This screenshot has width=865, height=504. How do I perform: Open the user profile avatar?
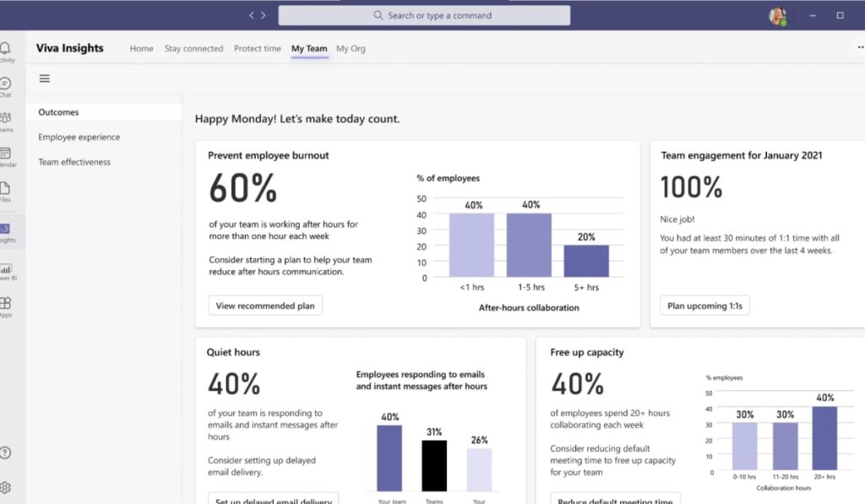coord(778,16)
